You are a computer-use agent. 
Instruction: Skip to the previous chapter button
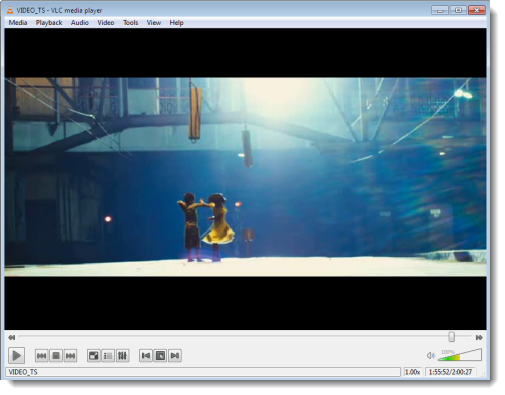coord(41,356)
